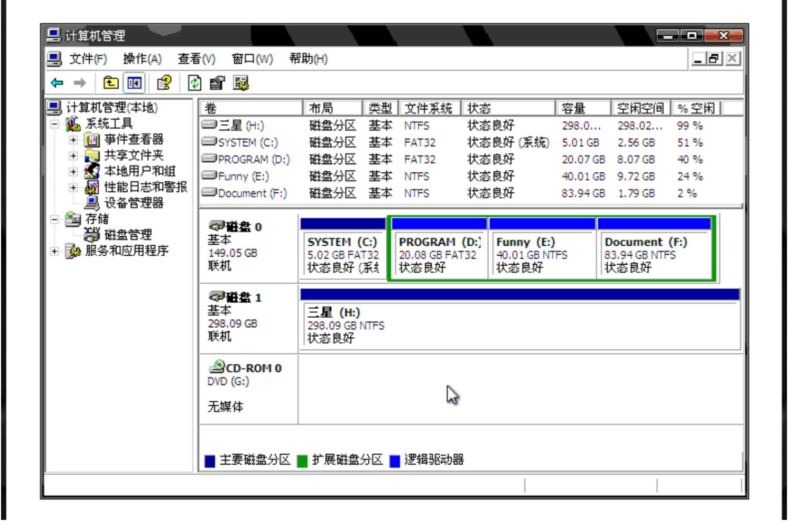Expand the 共享文件夹 node
Screen dimensions: 788x532
tap(74, 156)
